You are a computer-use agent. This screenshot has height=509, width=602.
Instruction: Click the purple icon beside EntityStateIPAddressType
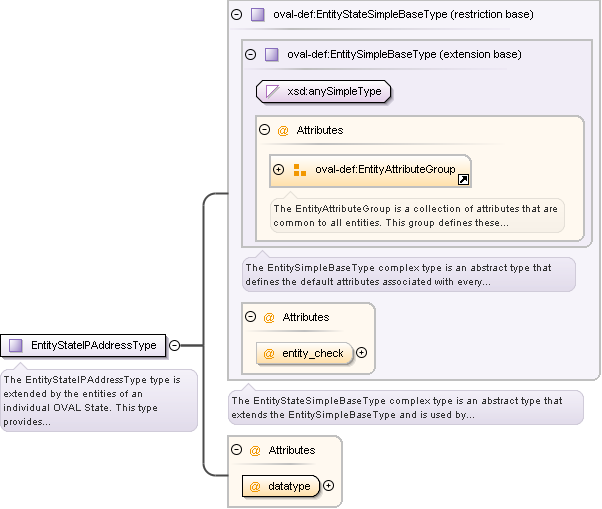point(16,345)
